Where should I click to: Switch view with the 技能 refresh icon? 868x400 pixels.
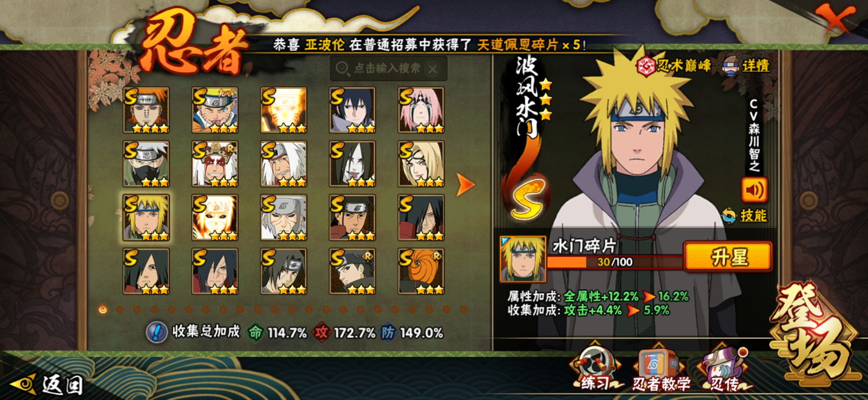click(729, 216)
